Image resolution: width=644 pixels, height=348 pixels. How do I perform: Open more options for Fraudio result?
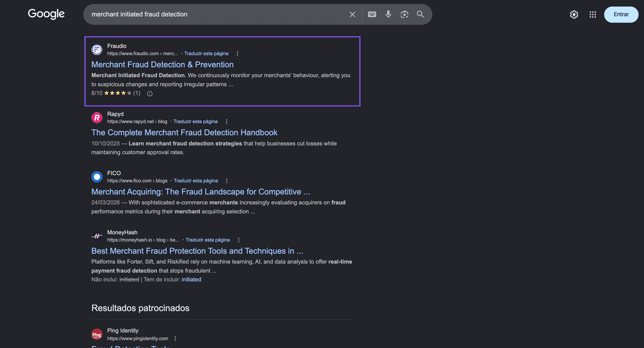click(x=237, y=54)
